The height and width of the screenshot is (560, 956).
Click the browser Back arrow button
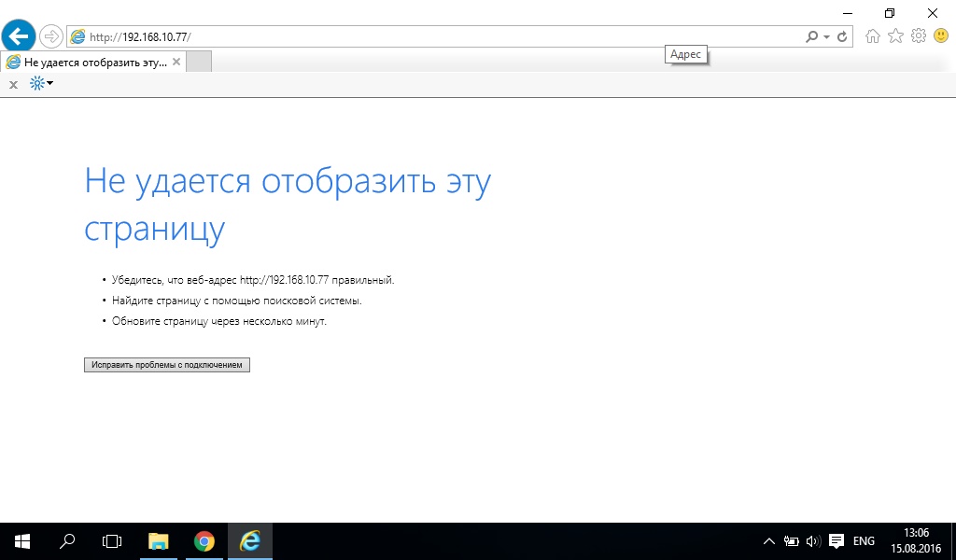(19, 36)
